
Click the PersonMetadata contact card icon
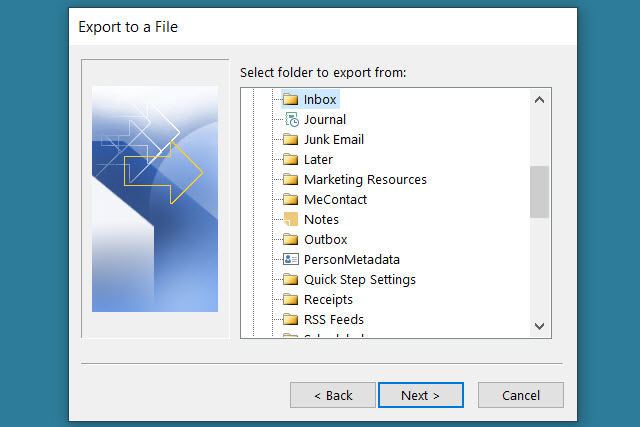pos(291,260)
